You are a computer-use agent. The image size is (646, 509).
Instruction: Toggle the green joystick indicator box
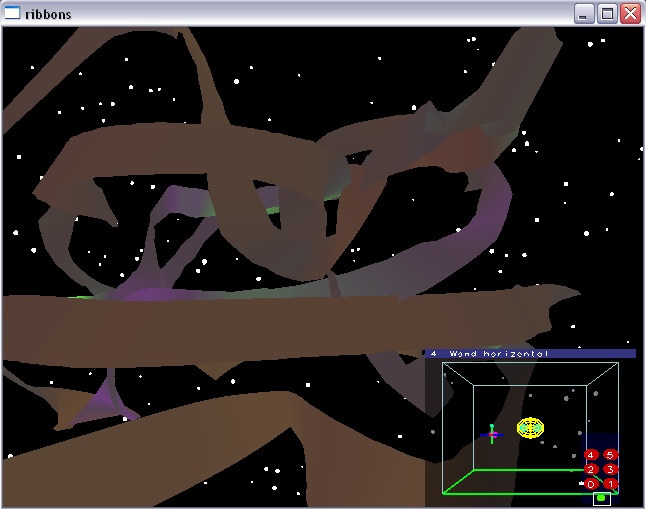click(601, 498)
